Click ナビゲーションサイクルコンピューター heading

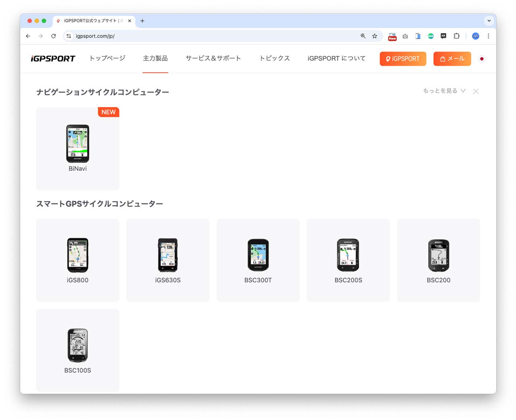coord(102,92)
